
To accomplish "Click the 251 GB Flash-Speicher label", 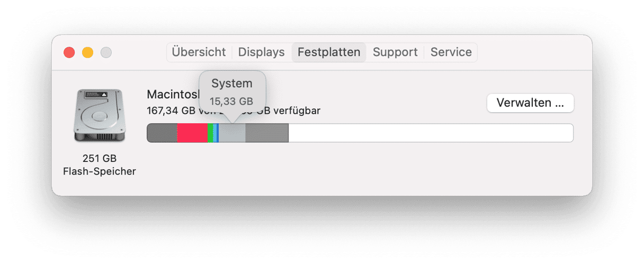I will (x=100, y=165).
